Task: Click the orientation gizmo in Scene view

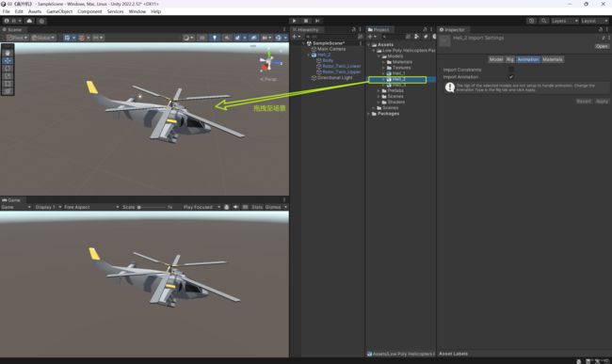Action: (x=269, y=63)
